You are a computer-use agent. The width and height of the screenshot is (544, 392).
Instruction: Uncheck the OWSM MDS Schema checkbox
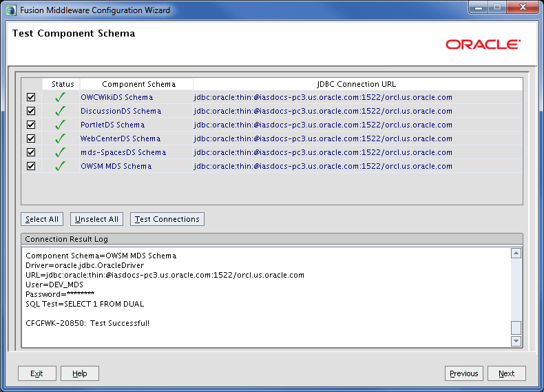(x=31, y=166)
